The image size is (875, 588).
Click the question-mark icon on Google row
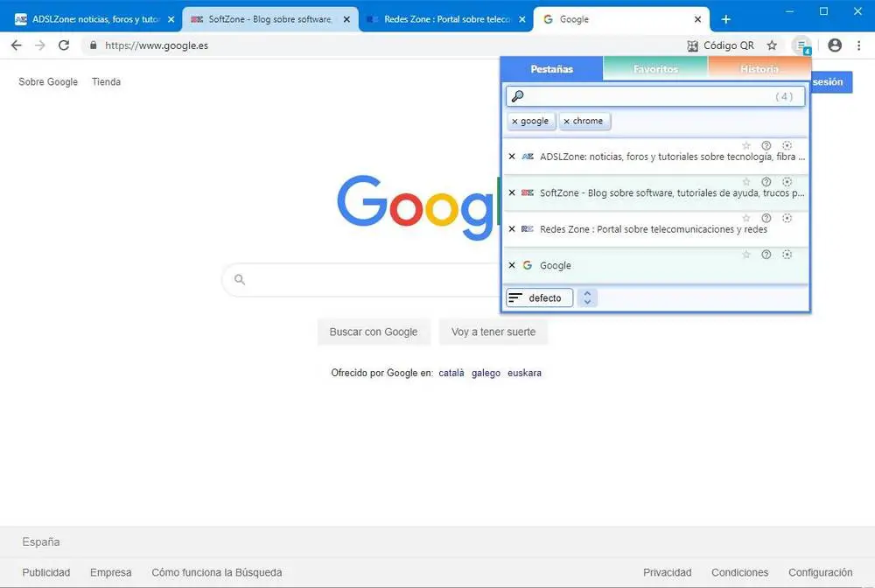(x=766, y=255)
